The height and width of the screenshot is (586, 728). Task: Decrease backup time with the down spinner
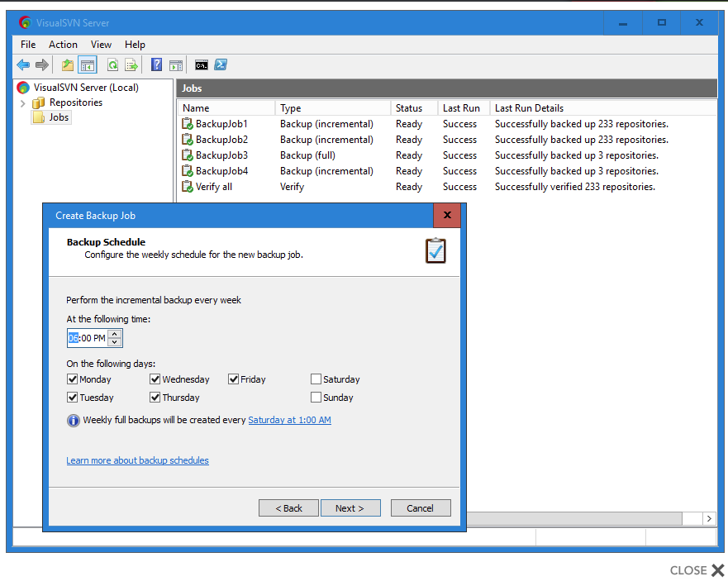click(x=115, y=342)
